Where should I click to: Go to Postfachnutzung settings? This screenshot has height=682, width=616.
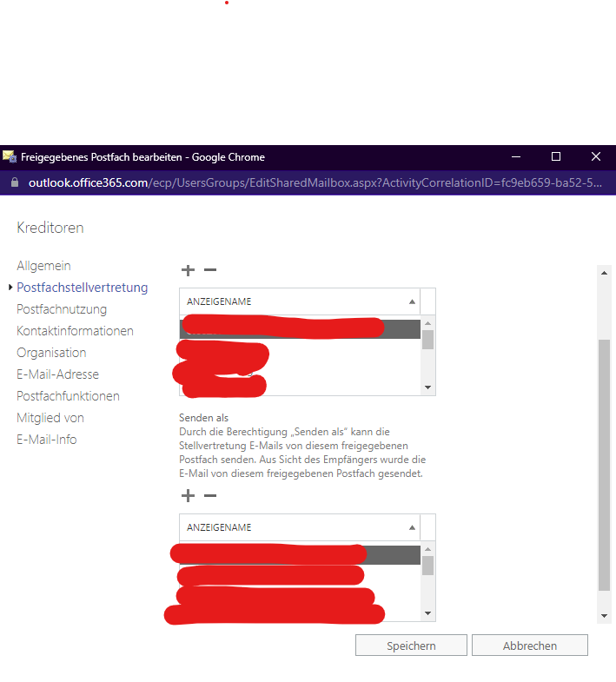click(x=62, y=309)
